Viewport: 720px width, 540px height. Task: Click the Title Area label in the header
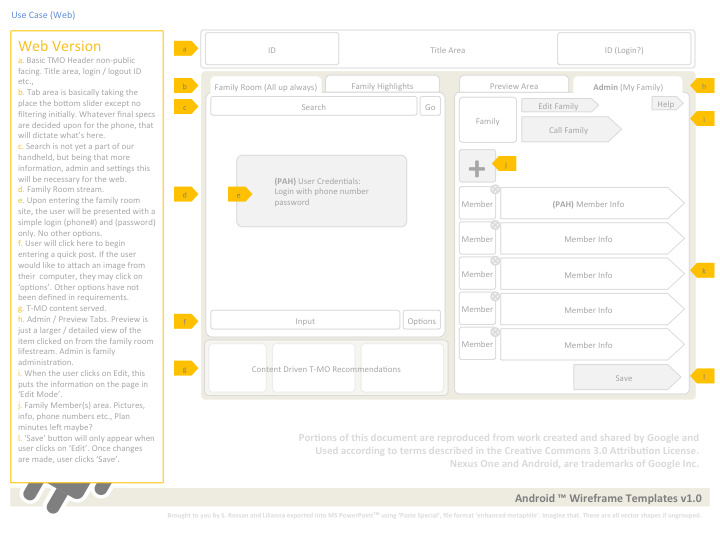click(x=448, y=50)
